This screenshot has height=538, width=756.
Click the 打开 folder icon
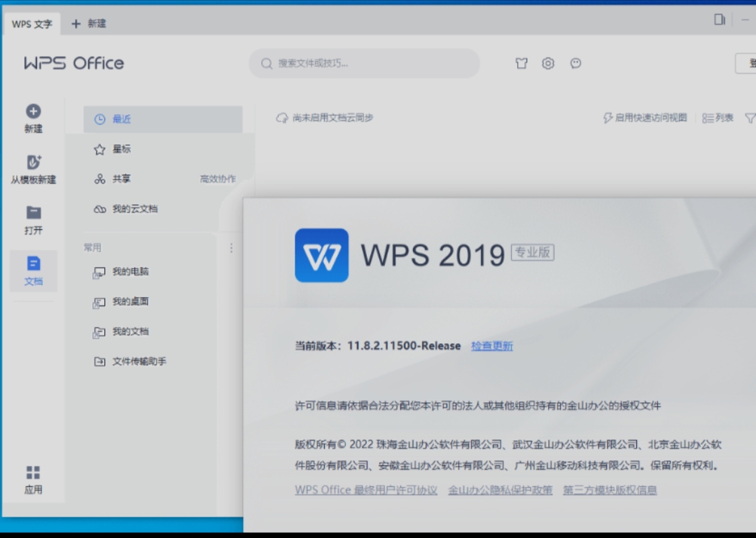pos(34,212)
